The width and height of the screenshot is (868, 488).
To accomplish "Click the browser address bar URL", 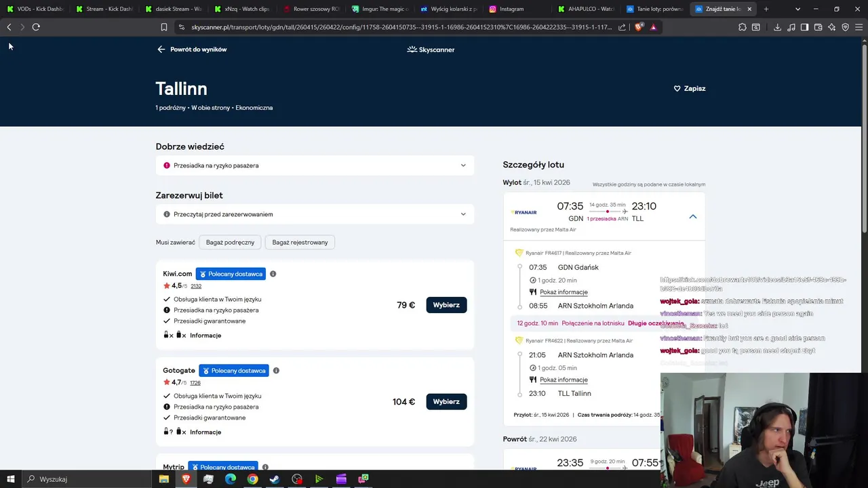I will (400, 27).
